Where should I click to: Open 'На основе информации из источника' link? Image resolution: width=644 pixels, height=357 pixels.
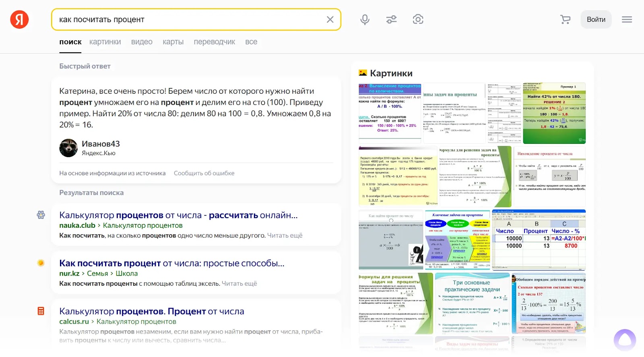(x=112, y=173)
